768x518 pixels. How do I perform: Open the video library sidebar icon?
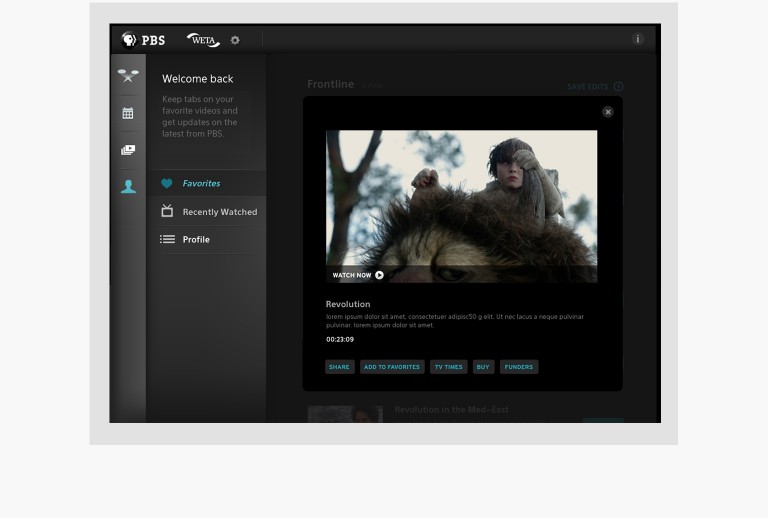pyautogui.click(x=128, y=150)
